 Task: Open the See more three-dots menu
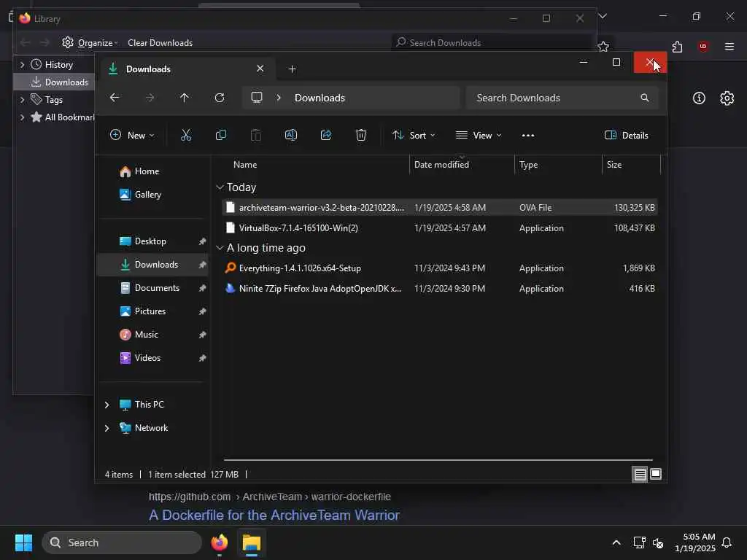[528, 136]
